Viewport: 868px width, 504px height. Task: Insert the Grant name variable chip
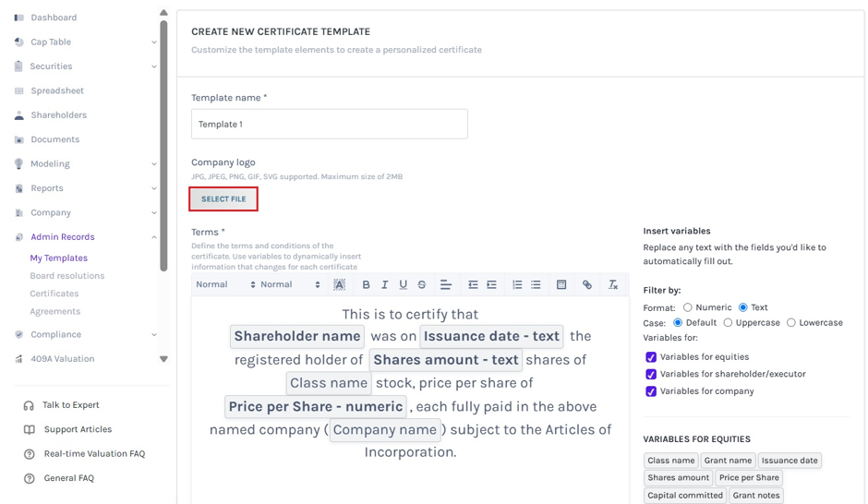pyautogui.click(x=728, y=461)
